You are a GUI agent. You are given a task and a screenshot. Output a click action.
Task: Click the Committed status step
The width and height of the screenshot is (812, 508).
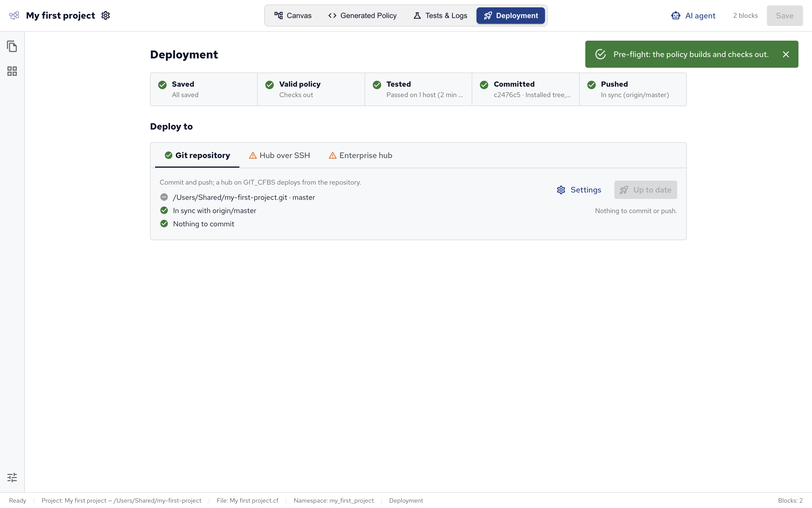(526, 89)
